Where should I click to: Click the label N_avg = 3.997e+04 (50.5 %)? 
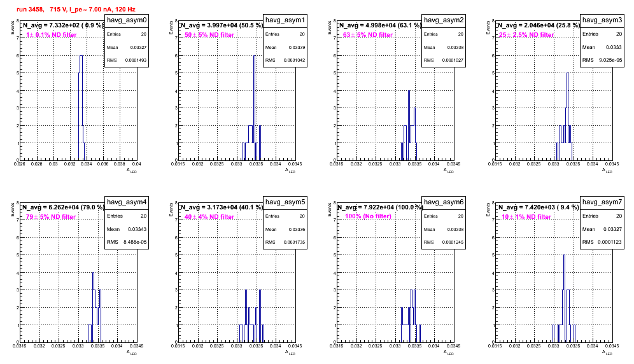[x=221, y=25]
